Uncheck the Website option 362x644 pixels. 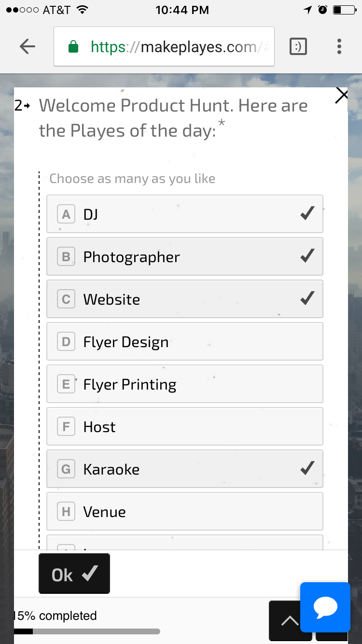pyautogui.click(x=184, y=299)
